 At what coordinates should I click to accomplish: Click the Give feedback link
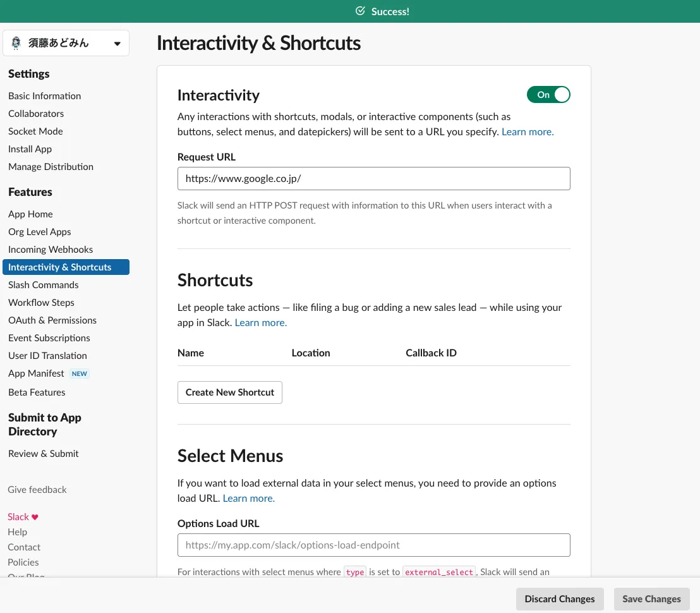click(x=37, y=490)
